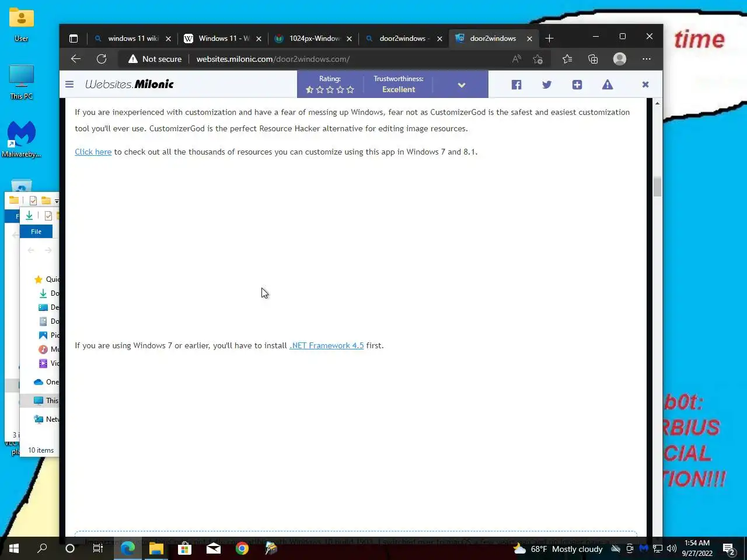
Task: Expand the rating panel chevron dropdown
Action: (462, 85)
